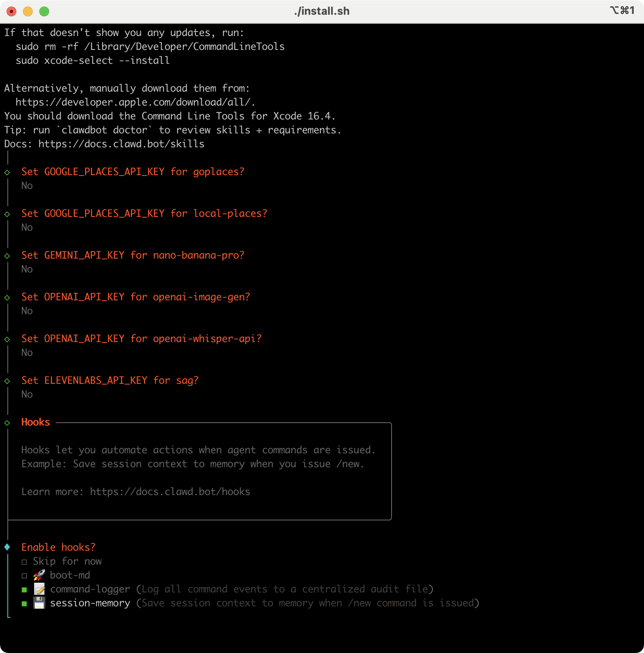Image resolution: width=644 pixels, height=653 pixels.
Task: Select the command-logger option label
Action: click(90, 589)
